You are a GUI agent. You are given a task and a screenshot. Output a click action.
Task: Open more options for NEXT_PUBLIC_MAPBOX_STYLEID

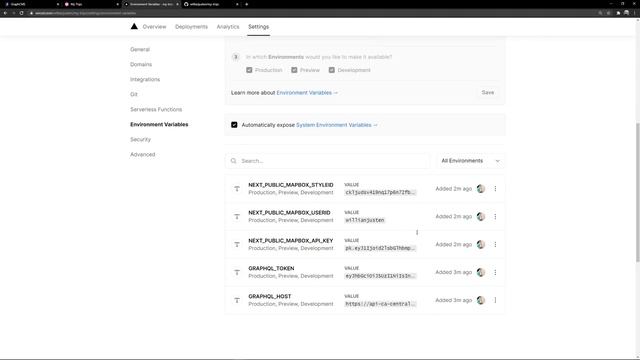coord(495,189)
